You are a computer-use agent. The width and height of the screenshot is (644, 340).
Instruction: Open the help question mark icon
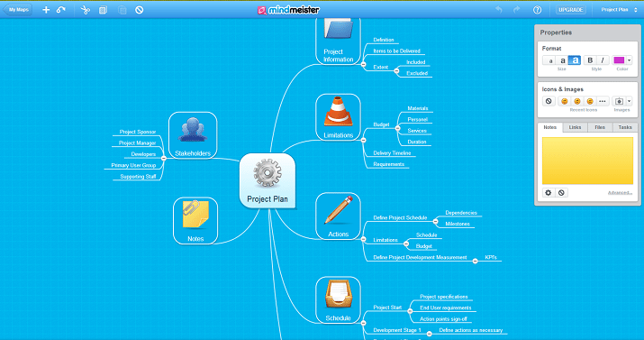pyautogui.click(x=537, y=10)
